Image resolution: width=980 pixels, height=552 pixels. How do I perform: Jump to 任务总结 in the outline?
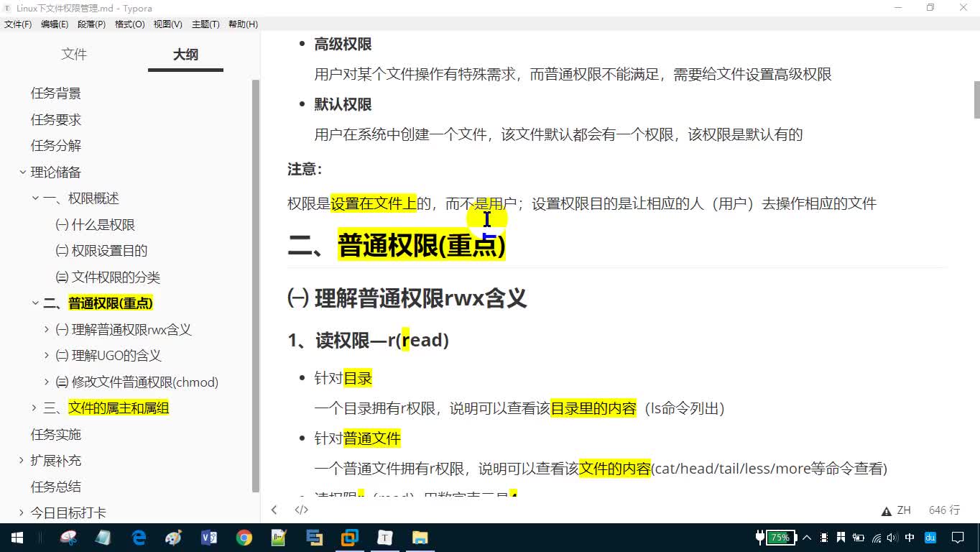[x=56, y=487]
